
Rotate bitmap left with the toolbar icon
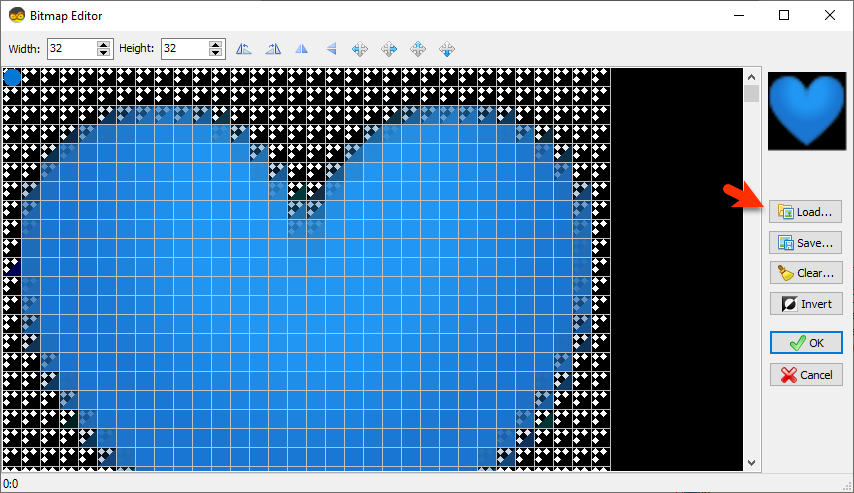(243, 49)
